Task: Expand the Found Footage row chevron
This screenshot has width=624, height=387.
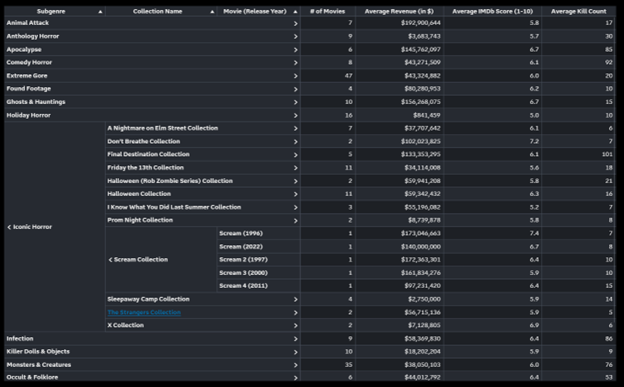Action: coord(295,89)
